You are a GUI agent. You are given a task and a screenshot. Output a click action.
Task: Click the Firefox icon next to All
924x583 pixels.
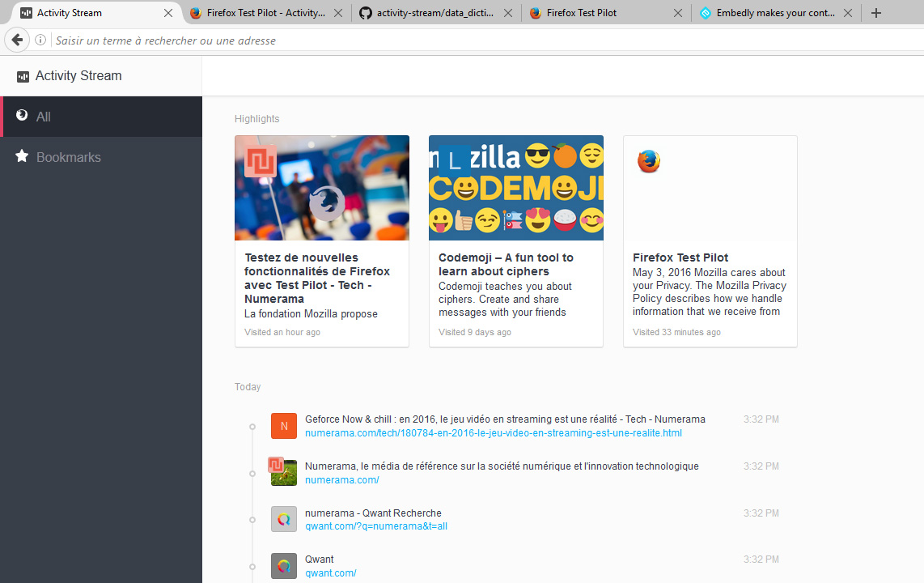tap(22, 115)
